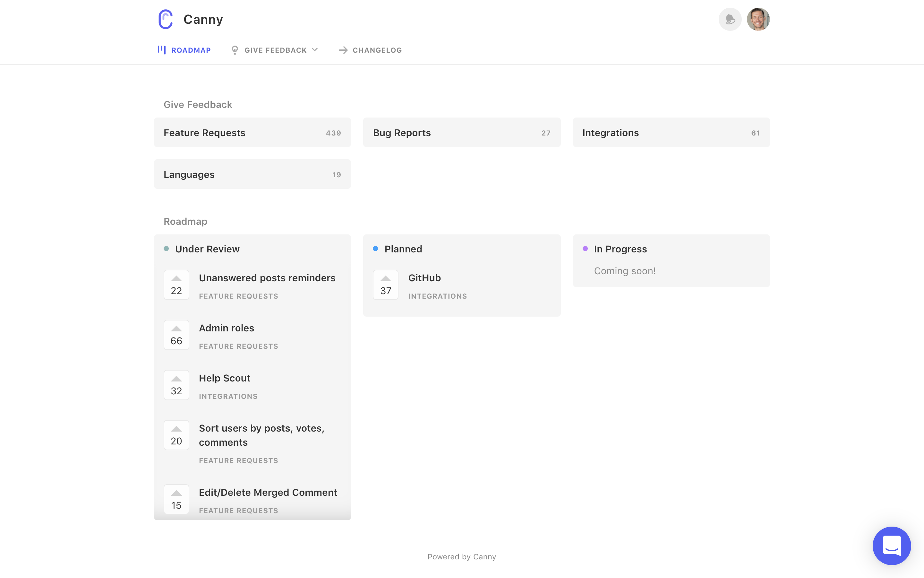
Task: Click the Roadmap bars icon
Action: pyautogui.click(x=161, y=50)
